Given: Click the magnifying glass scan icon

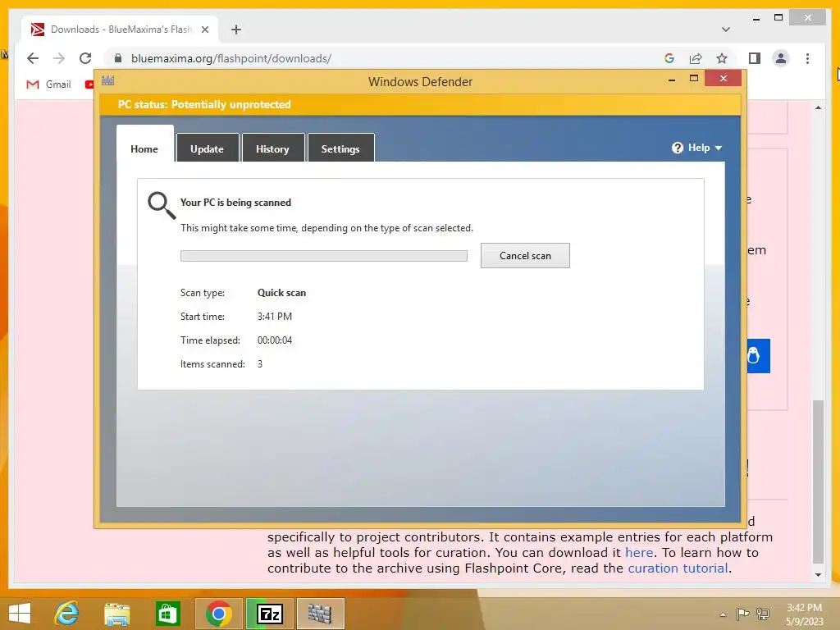Looking at the screenshot, I should click(x=162, y=205).
